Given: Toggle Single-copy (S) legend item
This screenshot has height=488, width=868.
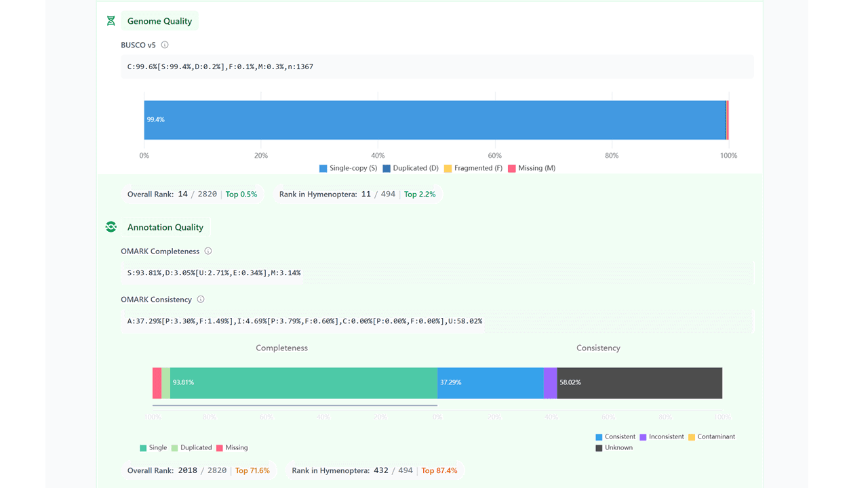Looking at the screenshot, I should (348, 168).
